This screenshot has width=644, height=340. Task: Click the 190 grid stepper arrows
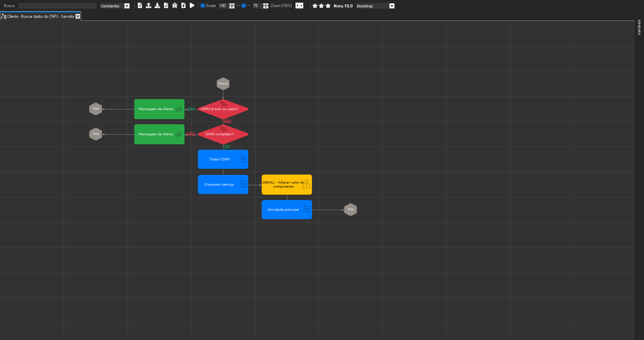tap(232, 6)
